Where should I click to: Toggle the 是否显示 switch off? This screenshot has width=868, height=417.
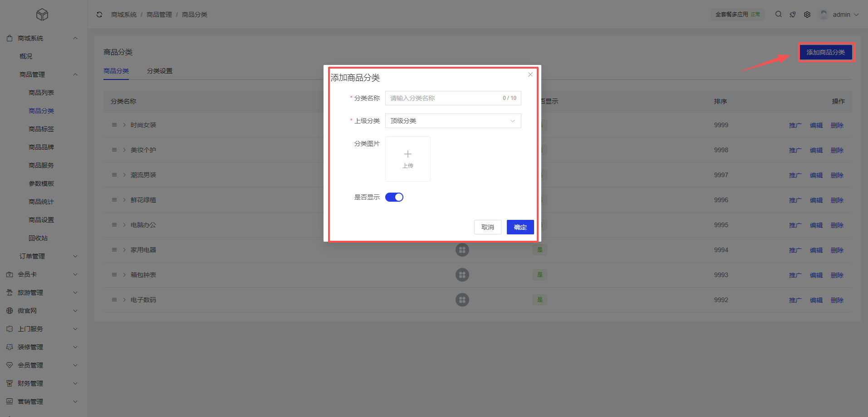394,197
